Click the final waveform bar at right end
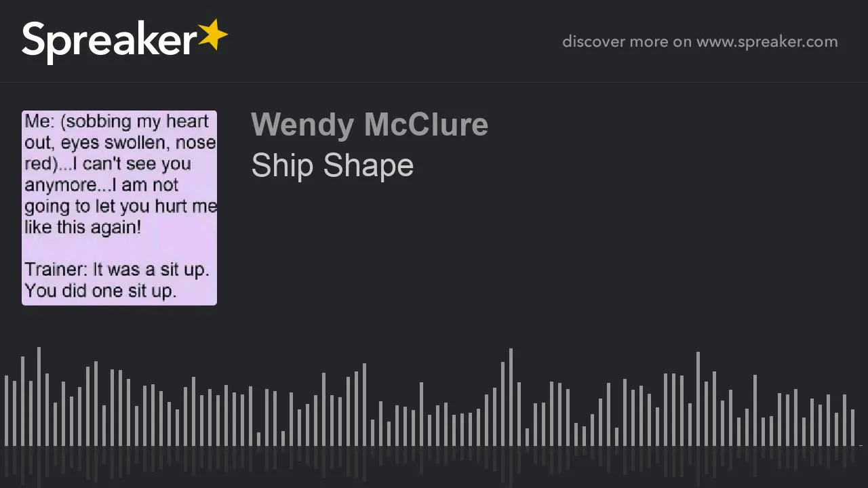The height and width of the screenshot is (488, 868). click(x=852, y=428)
